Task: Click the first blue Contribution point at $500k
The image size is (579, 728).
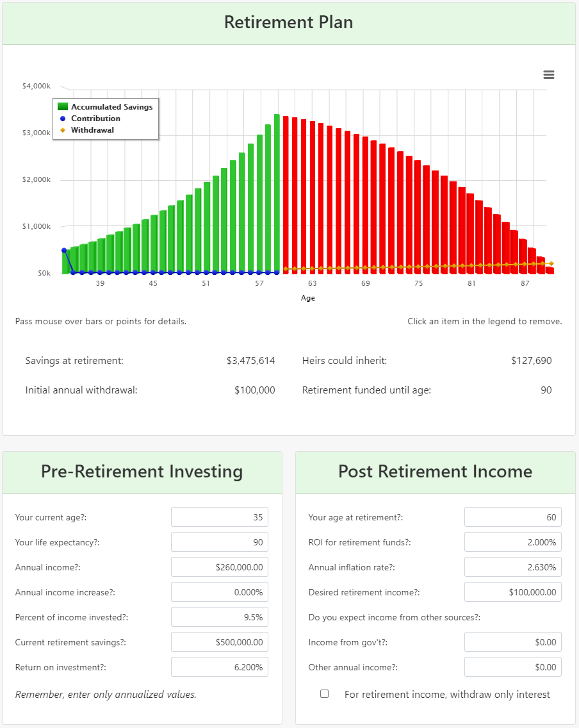Action: pos(64,250)
